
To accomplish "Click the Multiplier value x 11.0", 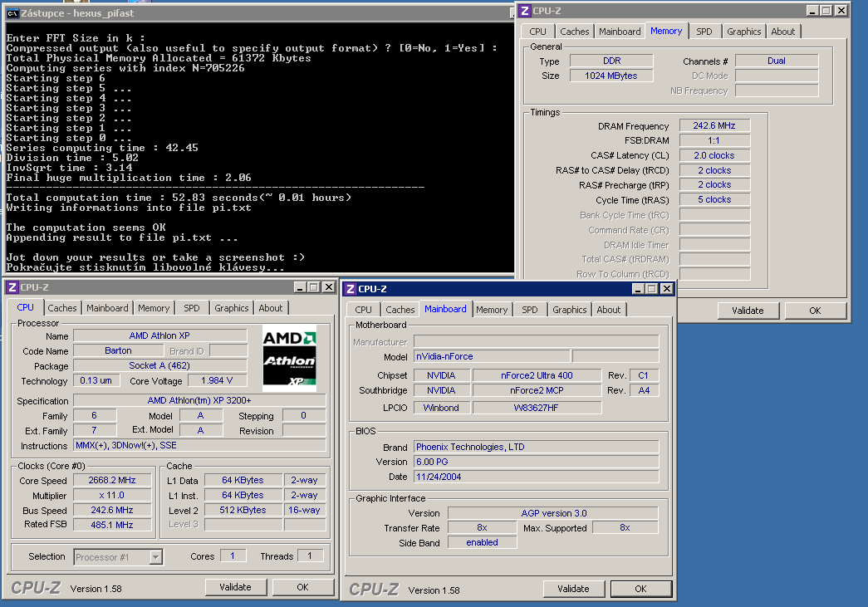I will point(112,495).
